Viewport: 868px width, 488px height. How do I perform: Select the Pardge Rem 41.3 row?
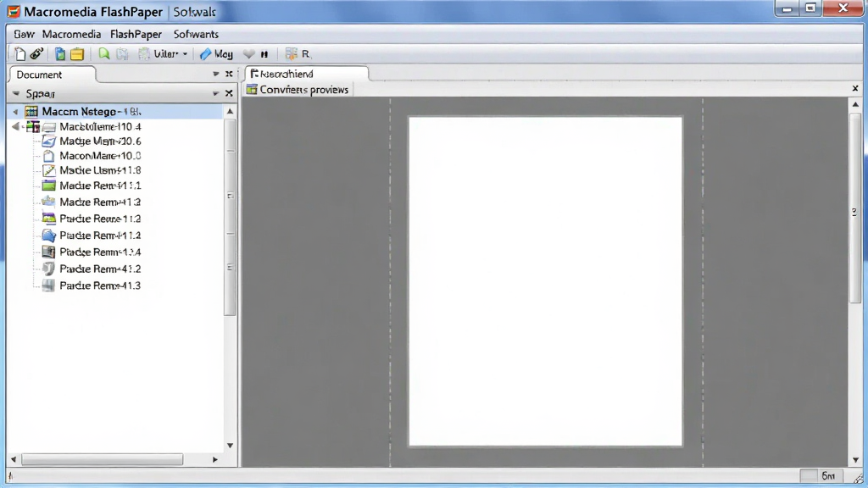[x=100, y=286]
